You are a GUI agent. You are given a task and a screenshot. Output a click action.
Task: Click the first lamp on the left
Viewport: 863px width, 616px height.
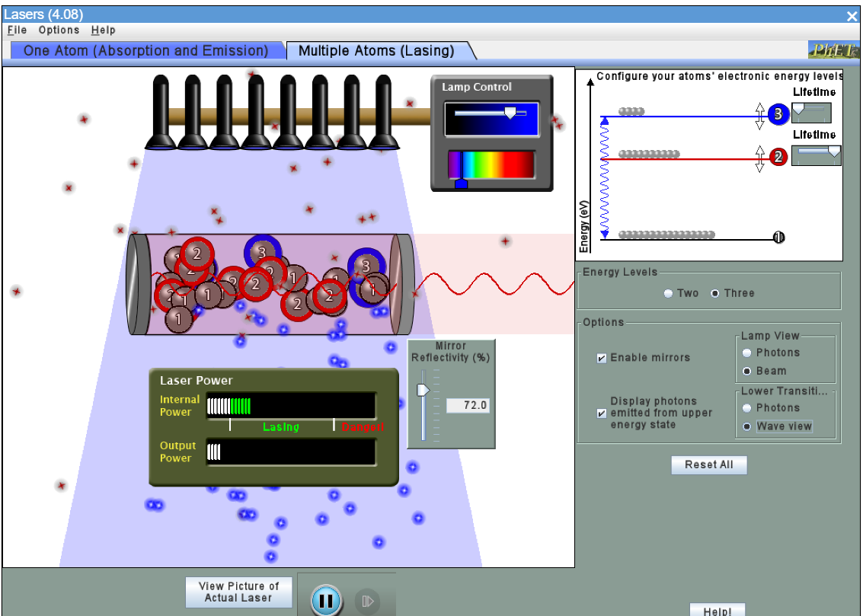click(161, 113)
